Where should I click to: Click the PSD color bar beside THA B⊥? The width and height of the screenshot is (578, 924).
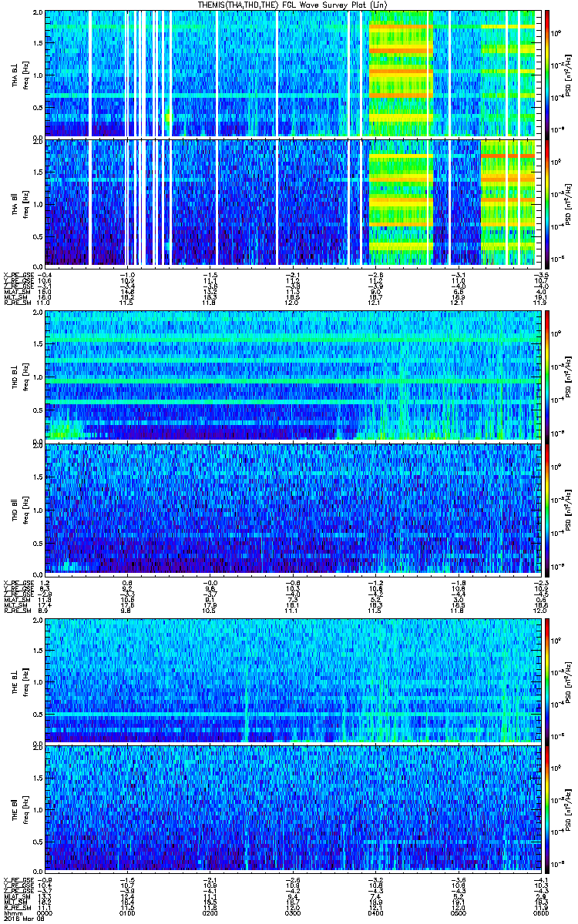pos(547,74)
